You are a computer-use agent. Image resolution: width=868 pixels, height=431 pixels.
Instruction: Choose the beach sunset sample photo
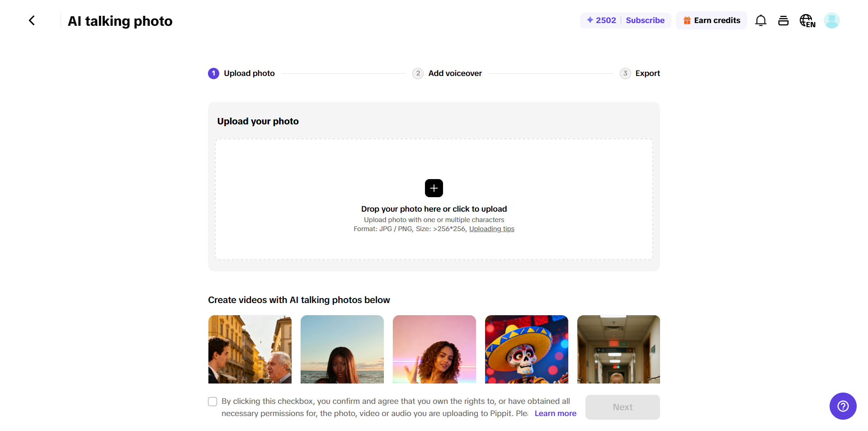point(342,349)
